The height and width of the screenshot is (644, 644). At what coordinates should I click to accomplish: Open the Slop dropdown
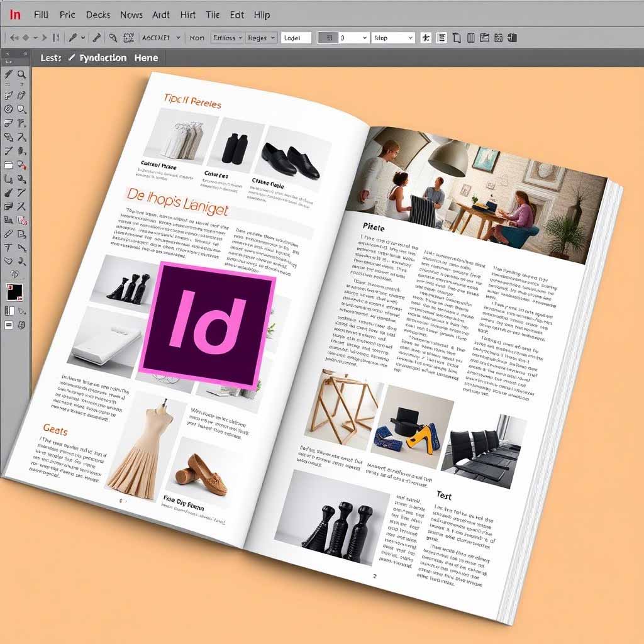click(x=393, y=38)
